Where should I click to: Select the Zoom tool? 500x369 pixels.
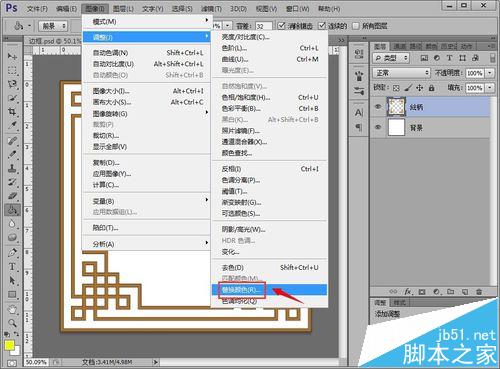pos(12,323)
